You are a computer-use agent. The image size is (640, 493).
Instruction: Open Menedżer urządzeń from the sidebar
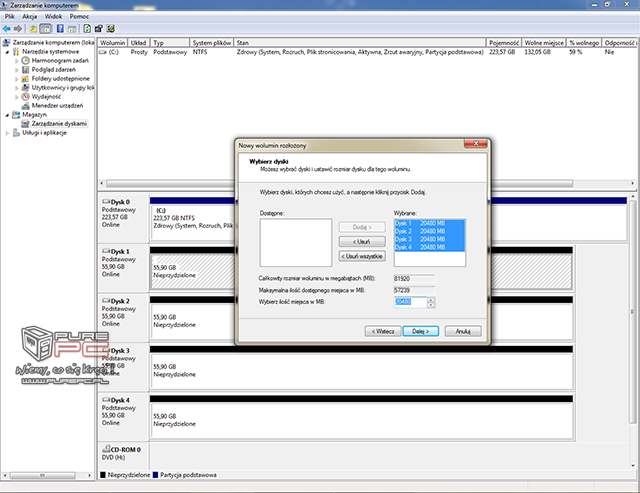[58, 105]
